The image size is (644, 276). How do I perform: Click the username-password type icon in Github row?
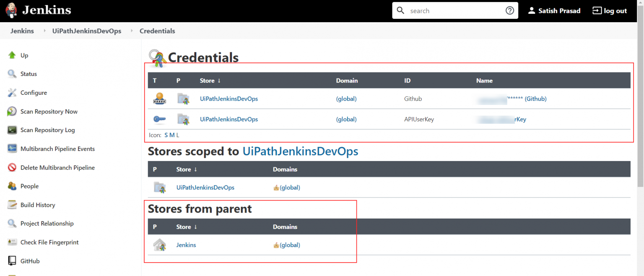(159, 99)
